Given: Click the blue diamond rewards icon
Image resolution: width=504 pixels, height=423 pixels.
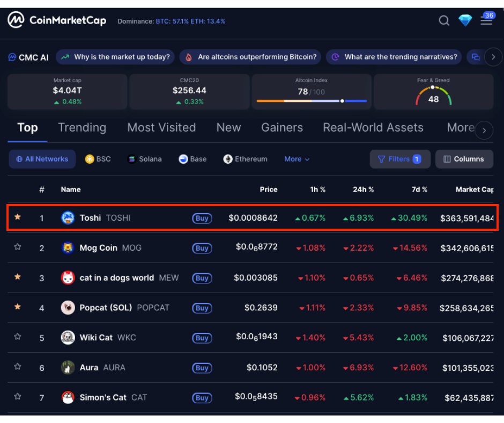Looking at the screenshot, I should 465,20.
